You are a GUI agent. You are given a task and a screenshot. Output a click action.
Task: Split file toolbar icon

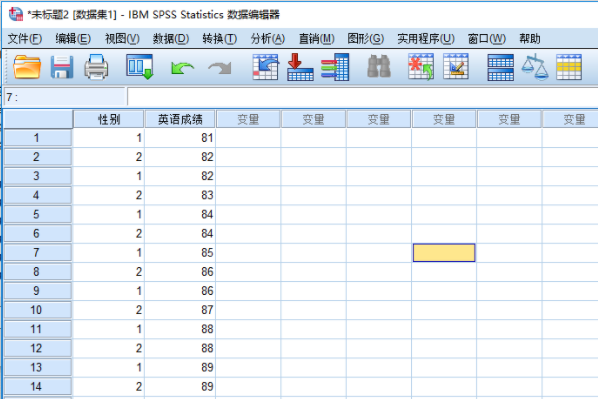pos(500,67)
